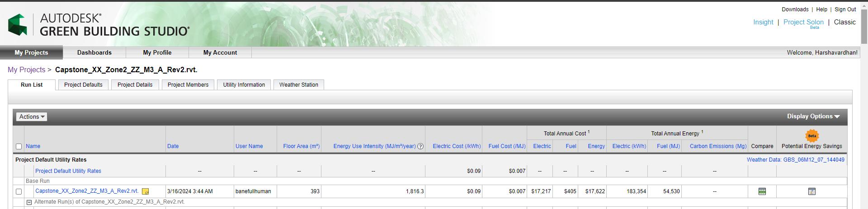Click the My Projects breadcrumb link
The image size is (868, 209).
pos(26,70)
